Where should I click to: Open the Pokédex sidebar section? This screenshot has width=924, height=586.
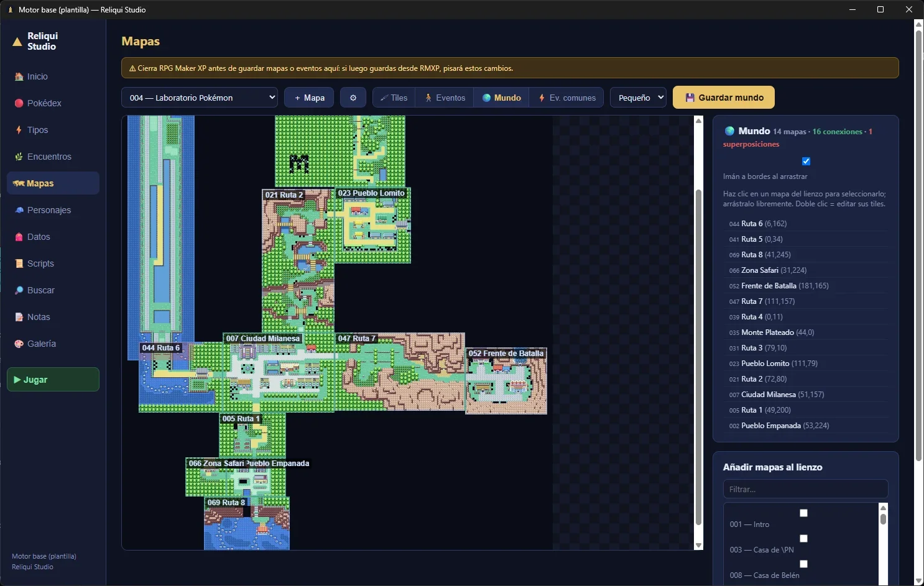tap(53, 103)
